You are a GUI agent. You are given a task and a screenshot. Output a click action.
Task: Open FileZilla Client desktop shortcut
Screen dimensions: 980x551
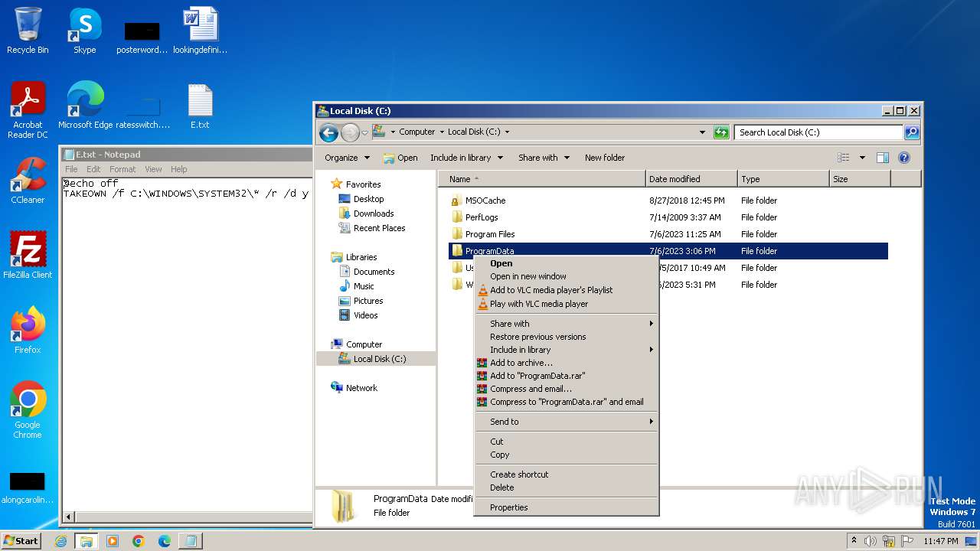[28, 255]
